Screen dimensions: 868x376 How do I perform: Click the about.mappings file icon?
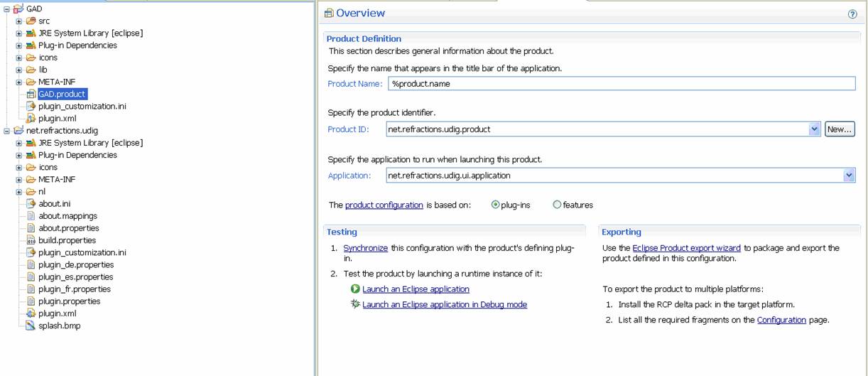(x=31, y=215)
